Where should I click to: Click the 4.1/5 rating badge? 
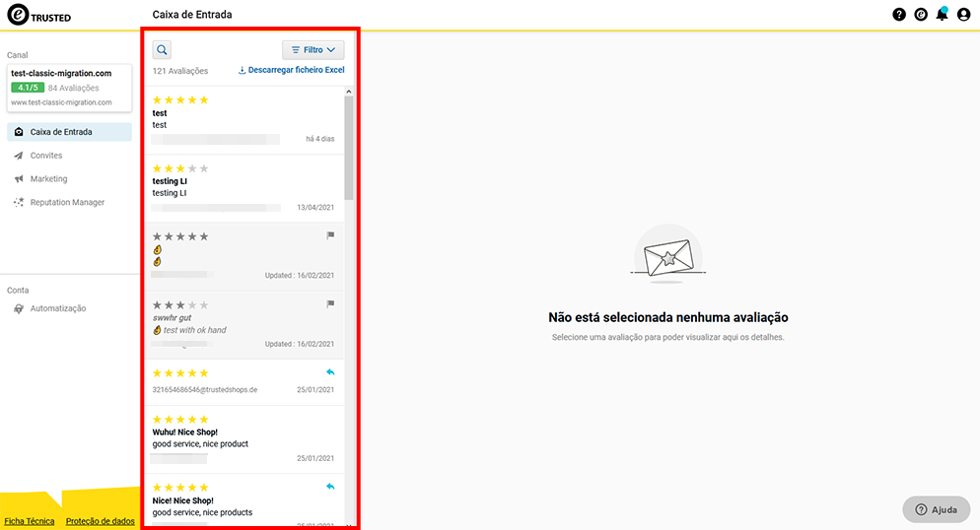[28, 88]
